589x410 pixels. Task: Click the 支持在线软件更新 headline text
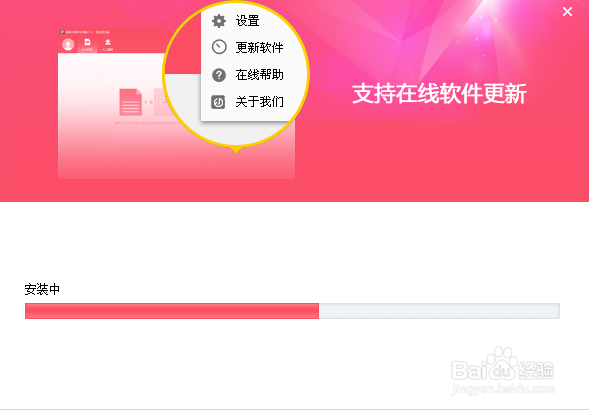point(439,94)
